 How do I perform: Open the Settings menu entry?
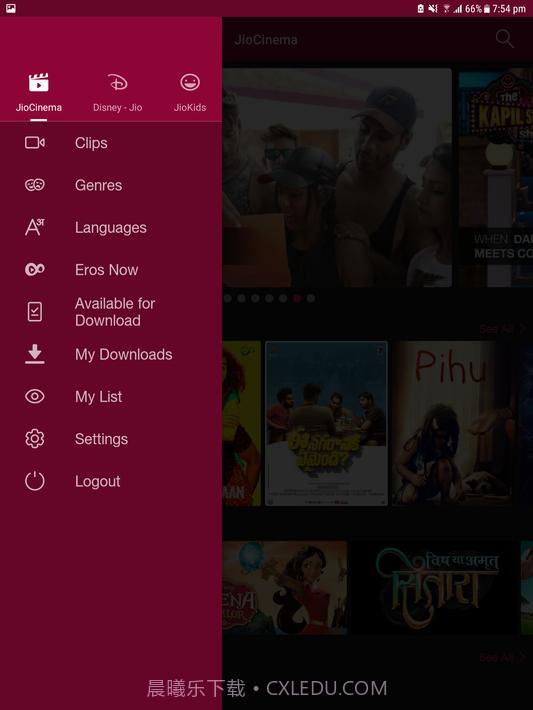pyautogui.click(x=111, y=439)
